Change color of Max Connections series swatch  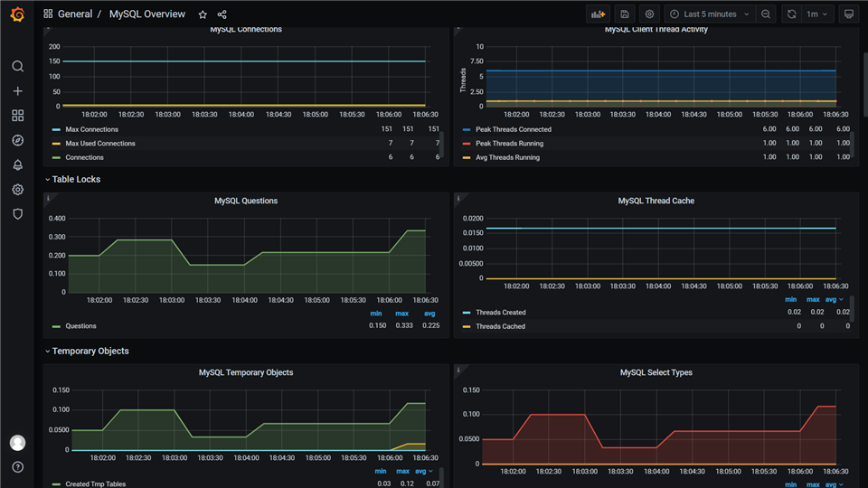click(56, 129)
